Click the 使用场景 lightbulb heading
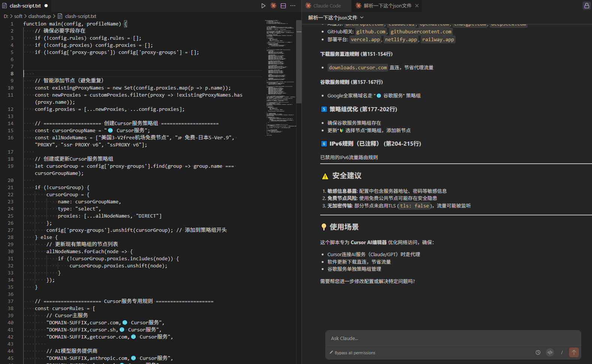Screen dimensions: 592x364 coord(340,227)
